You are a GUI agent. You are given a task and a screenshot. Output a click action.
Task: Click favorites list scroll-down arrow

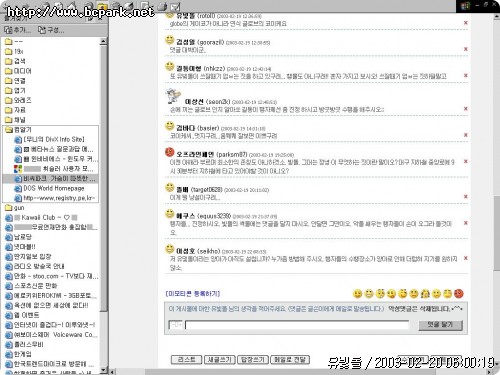click(103, 370)
